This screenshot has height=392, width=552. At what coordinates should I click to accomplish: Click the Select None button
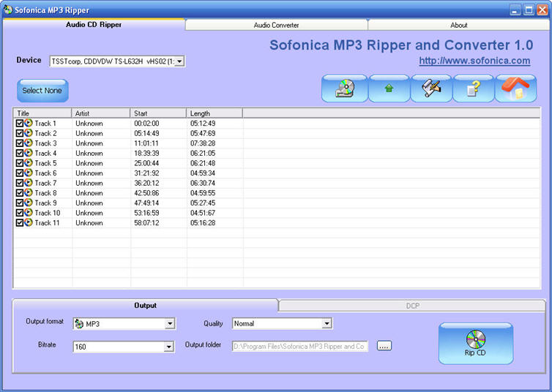coord(42,91)
